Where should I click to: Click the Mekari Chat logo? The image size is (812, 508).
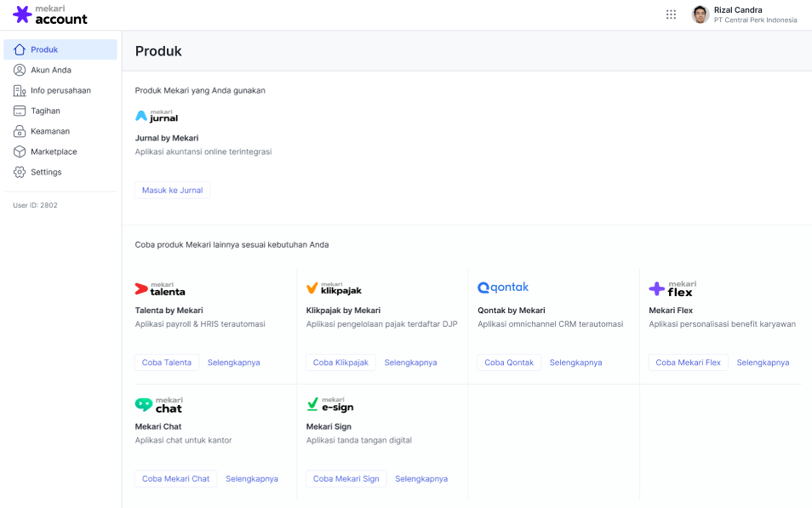pyautogui.click(x=158, y=404)
